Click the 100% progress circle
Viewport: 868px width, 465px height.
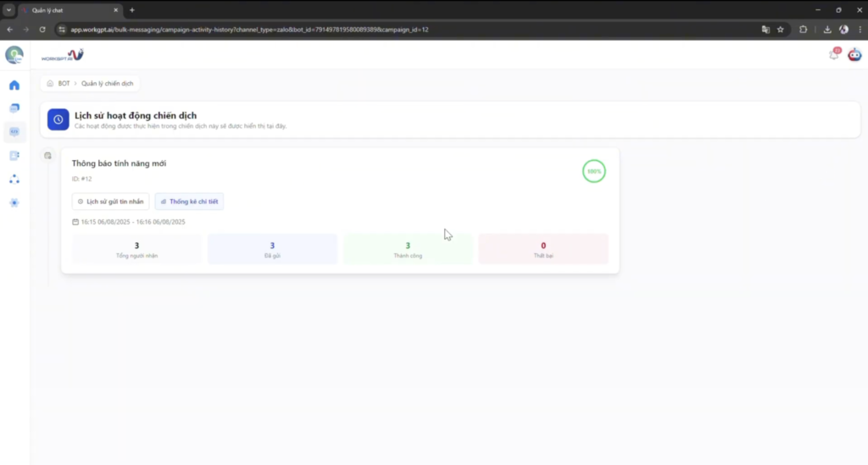(594, 171)
